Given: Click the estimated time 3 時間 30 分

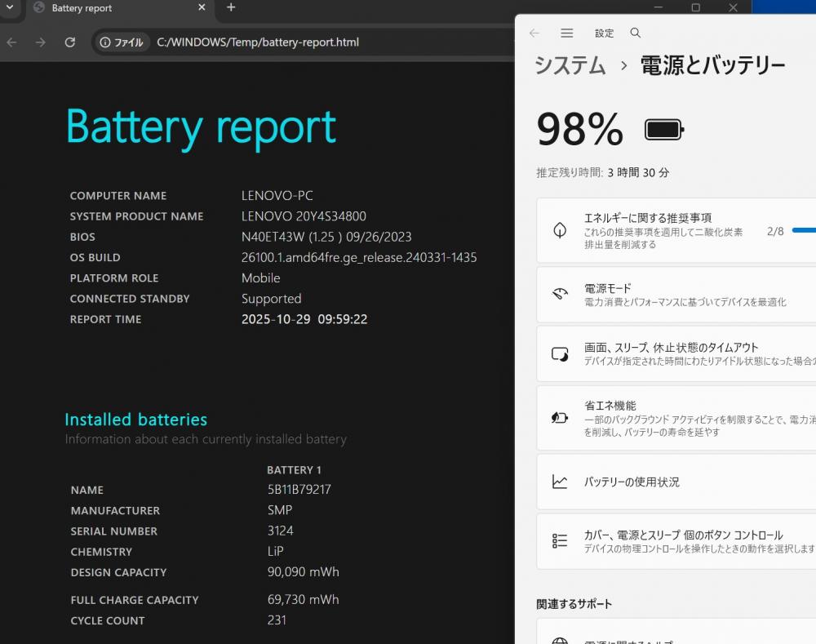Looking at the screenshot, I should pos(638,173).
